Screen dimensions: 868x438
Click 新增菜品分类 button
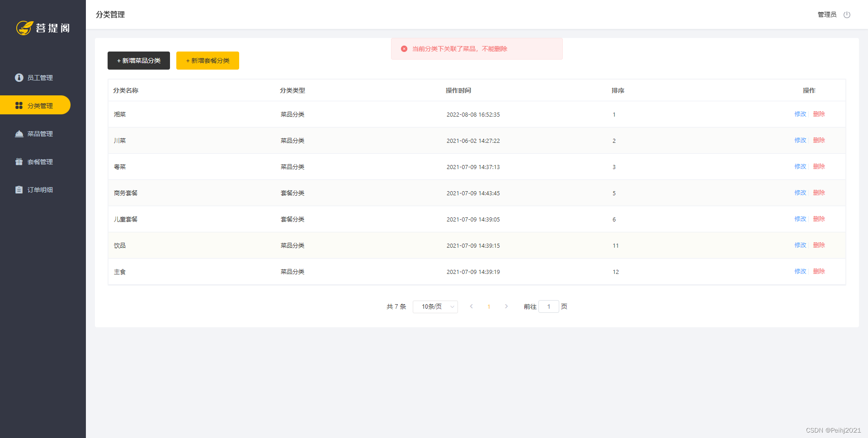pos(139,61)
